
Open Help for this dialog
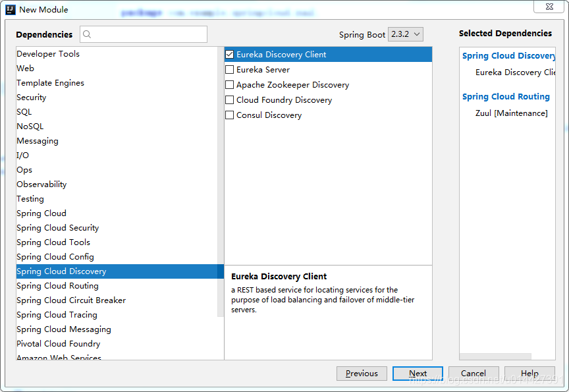click(529, 373)
